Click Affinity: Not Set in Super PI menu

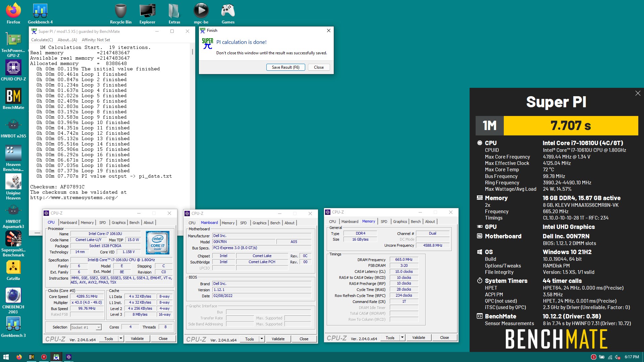pyautogui.click(x=96, y=40)
